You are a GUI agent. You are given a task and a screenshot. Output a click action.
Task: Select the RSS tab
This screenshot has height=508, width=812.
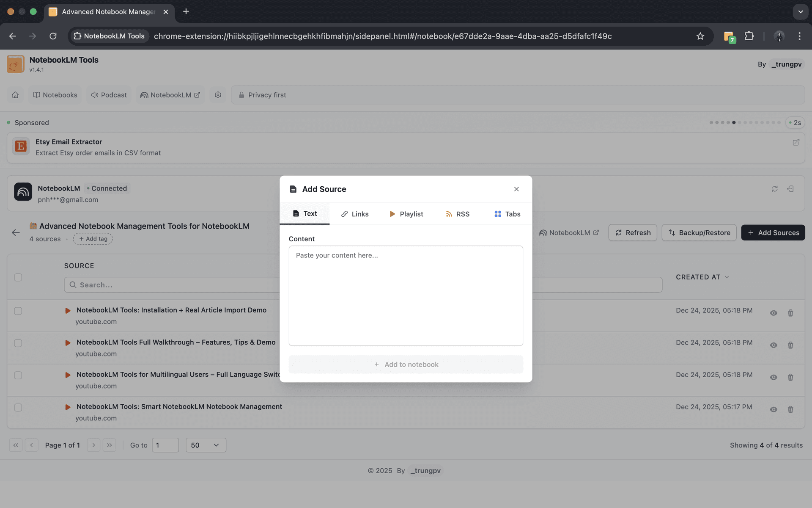pyautogui.click(x=458, y=214)
